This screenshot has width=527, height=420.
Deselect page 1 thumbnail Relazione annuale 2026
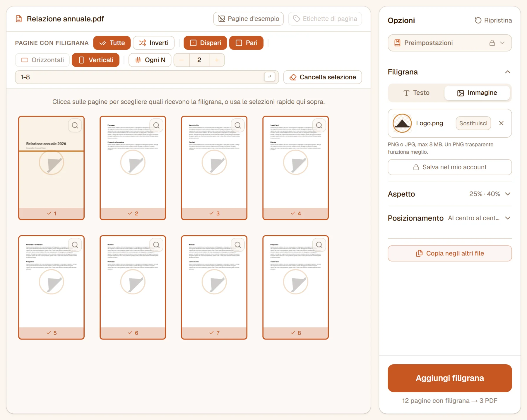(x=52, y=168)
